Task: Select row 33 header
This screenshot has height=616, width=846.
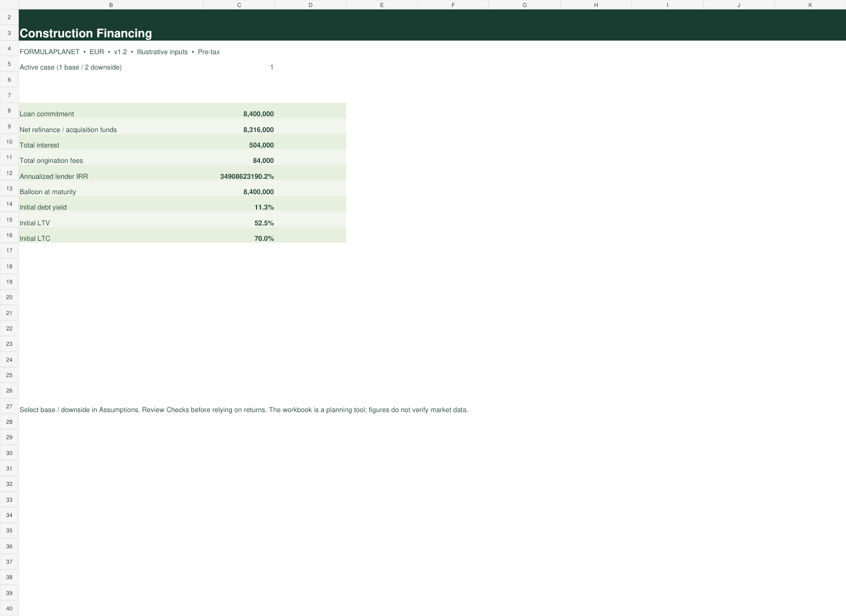Action: pos(9,499)
